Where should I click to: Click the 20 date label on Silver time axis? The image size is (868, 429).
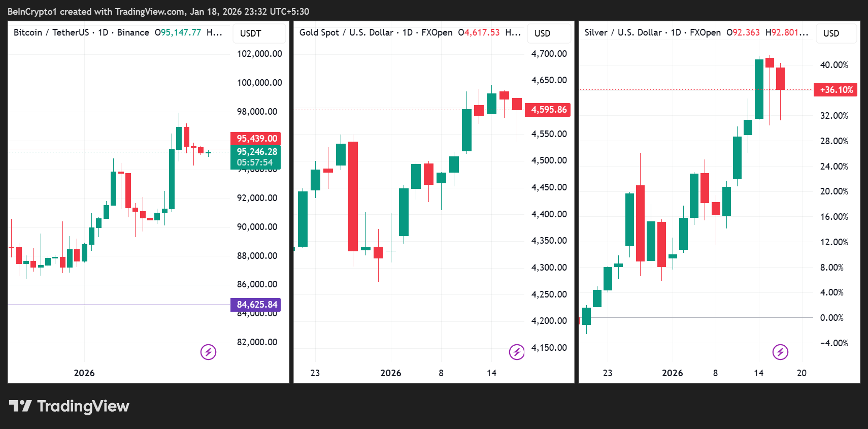pyautogui.click(x=802, y=373)
